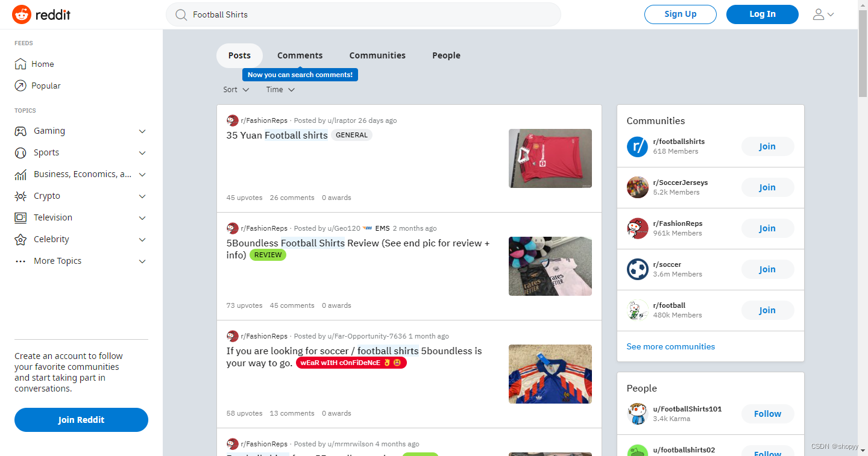Expand the Business, Economics topic chevron

(x=142, y=175)
